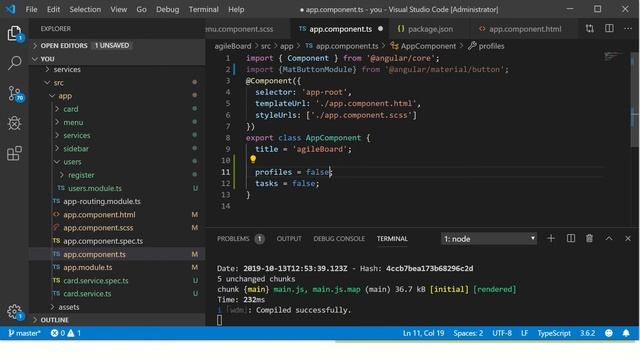The width and height of the screenshot is (640, 360).
Task: Collapse the src folder
Action: coord(58,82)
